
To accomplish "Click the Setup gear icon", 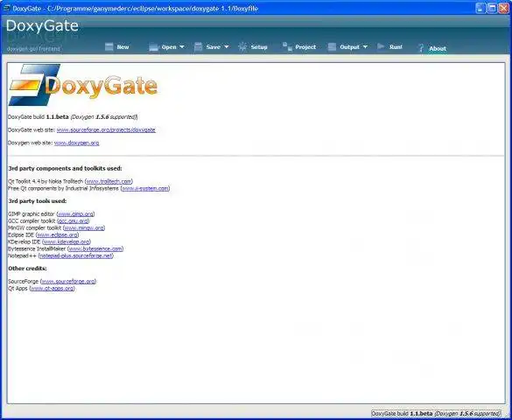I will [x=242, y=47].
